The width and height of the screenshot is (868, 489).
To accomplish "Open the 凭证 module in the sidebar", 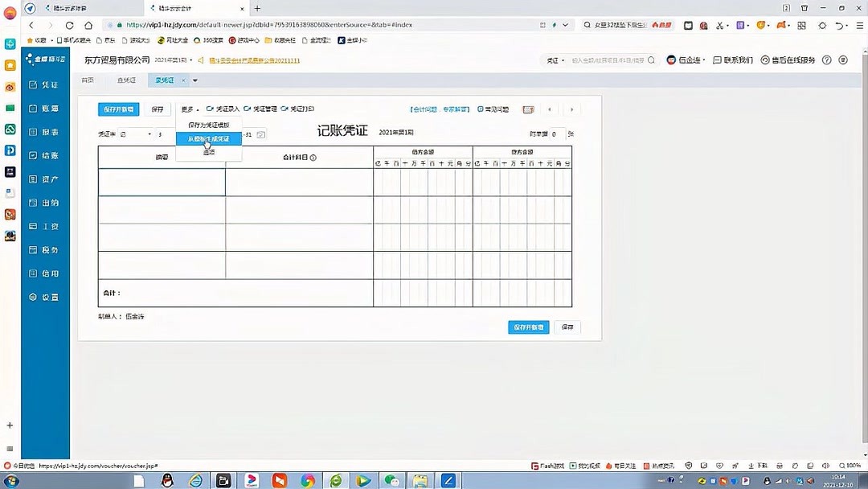I will click(x=44, y=84).
